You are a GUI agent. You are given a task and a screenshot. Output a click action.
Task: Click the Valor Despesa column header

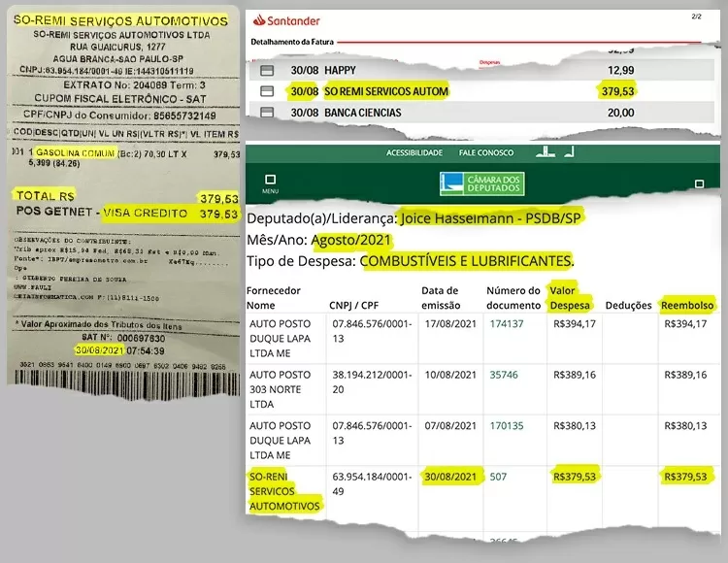(573, 297)
